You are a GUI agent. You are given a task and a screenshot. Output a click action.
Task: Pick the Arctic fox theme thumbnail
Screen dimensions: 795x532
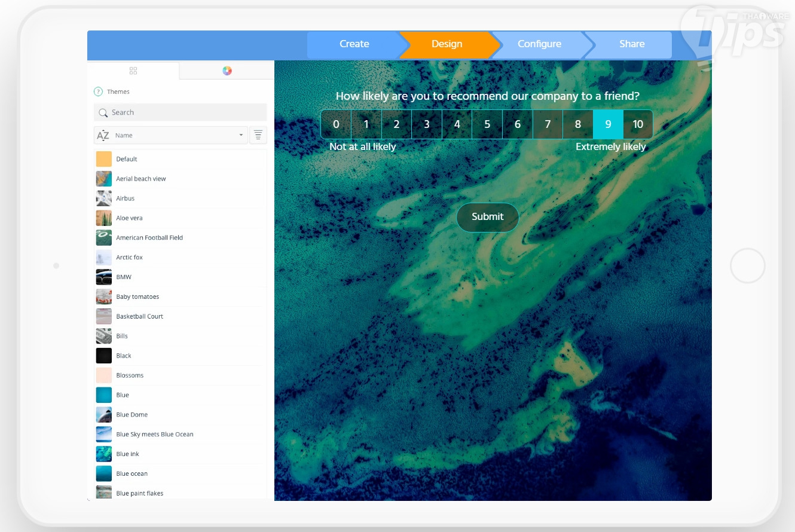[x=104, y=258]
